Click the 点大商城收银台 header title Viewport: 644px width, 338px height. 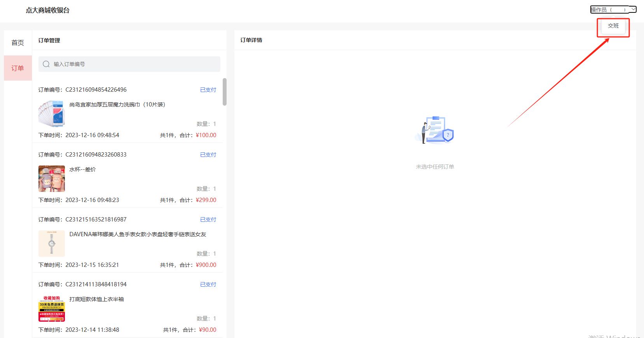point(47,10)
